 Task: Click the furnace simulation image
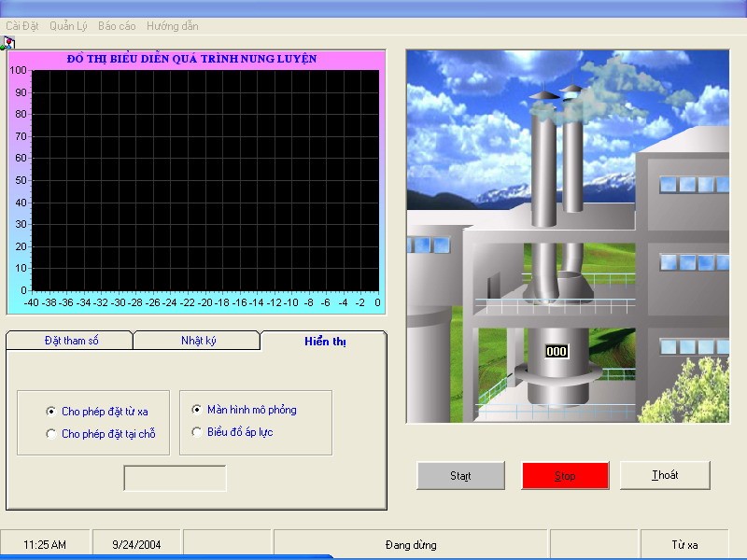tap(568, 236)
